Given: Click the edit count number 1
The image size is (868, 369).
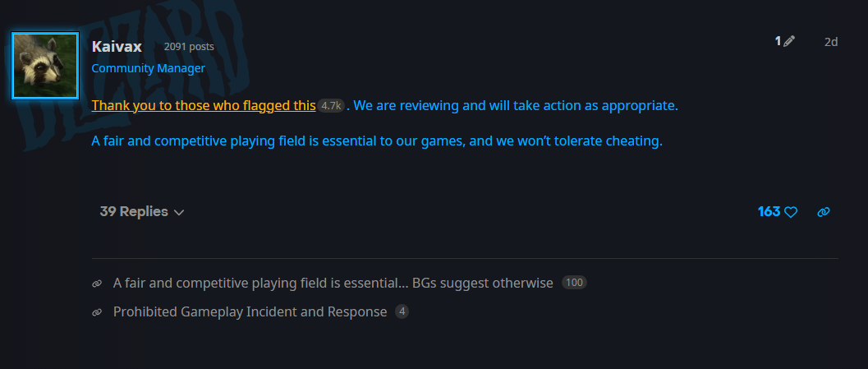Looking at the screenshot, I should [x=778, y=41].
